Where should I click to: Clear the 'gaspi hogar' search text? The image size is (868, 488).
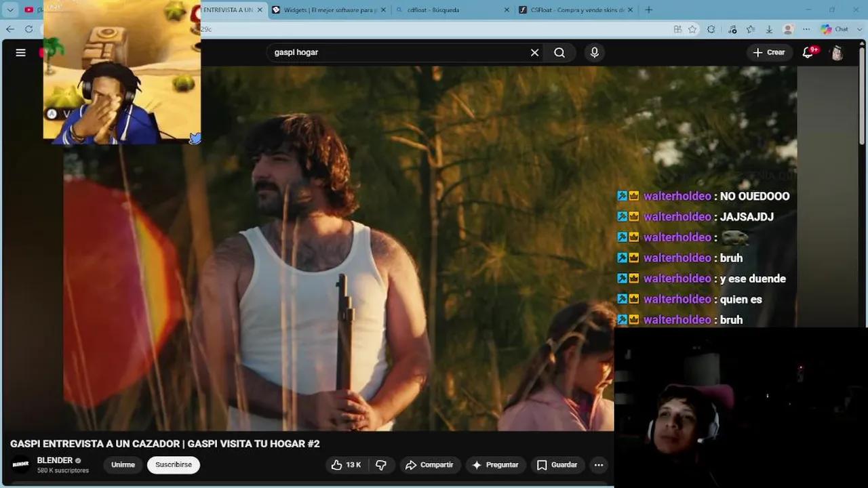point(534,52)
